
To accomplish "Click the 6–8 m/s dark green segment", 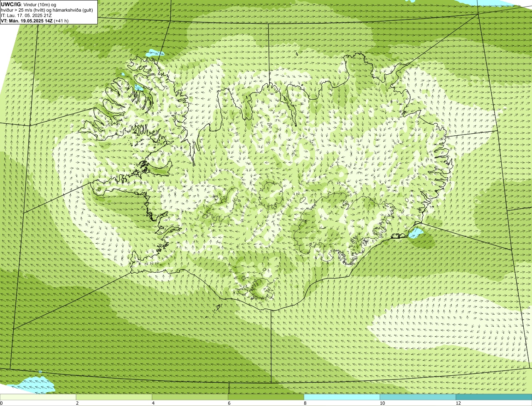I will (266, 397).
